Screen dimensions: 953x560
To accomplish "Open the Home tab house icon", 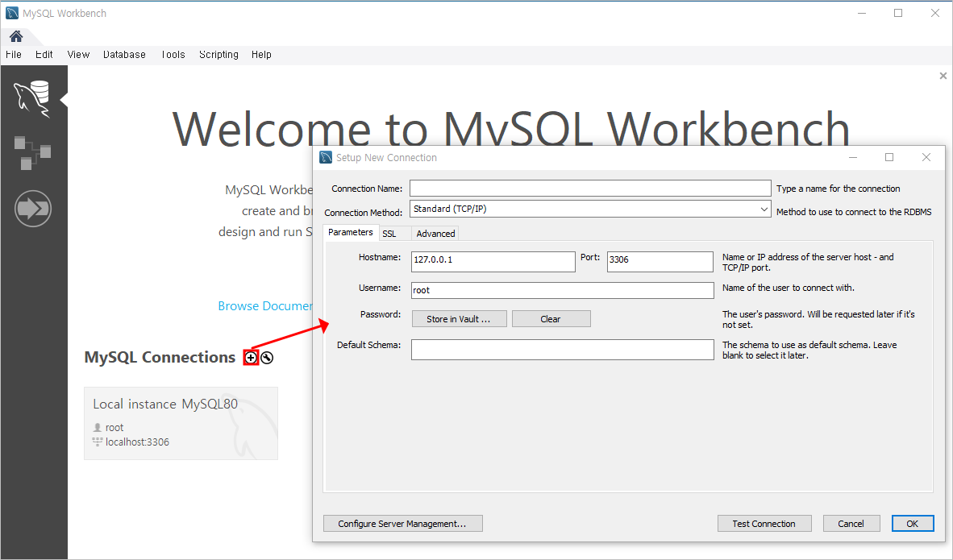I will [x=16, y=36].
